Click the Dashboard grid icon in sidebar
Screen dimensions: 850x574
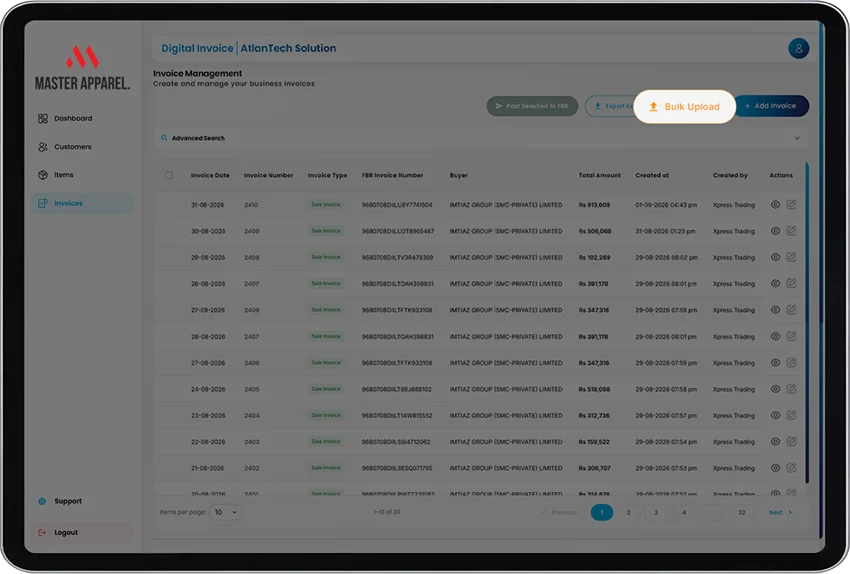[x=43, y=119]
